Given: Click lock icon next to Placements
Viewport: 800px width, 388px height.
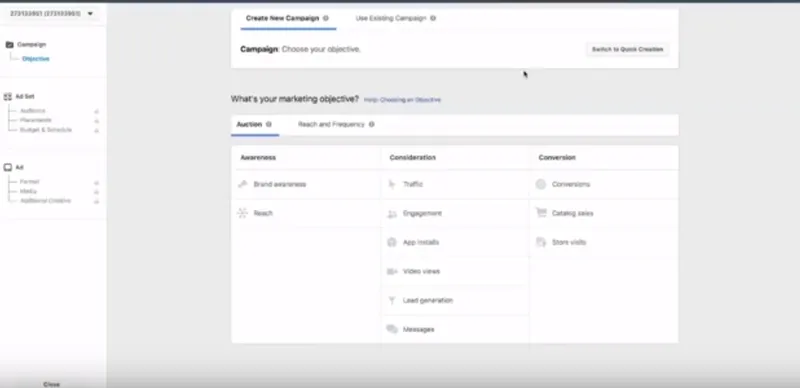Looking at the screenshot, I should (x=96, y=121).
